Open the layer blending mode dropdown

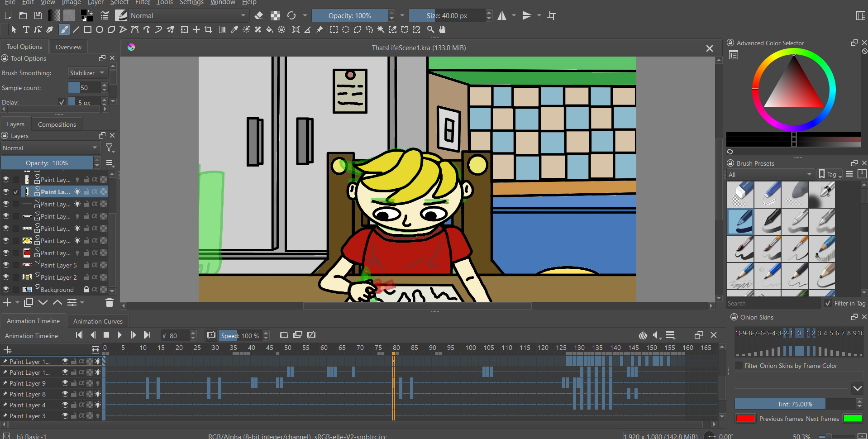click(50, 148)
